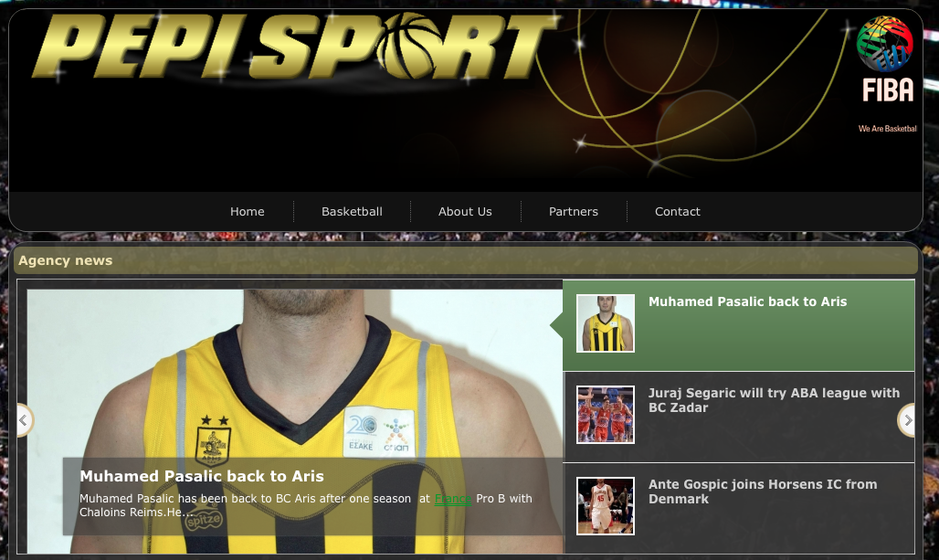Select the Partners menu item
Image resolution: width=939 pixels, height=560 pixels.
tap(574, 211)
